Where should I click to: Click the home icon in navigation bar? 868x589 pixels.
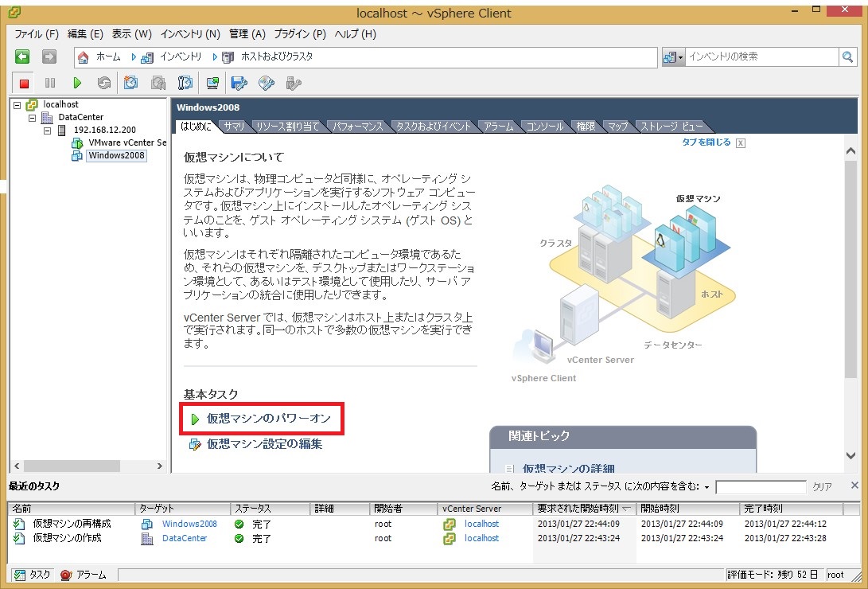[83, 57]
